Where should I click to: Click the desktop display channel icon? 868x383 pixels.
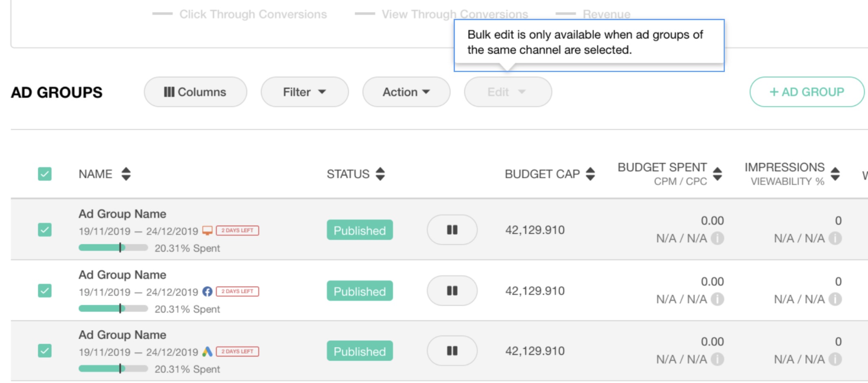(x=207, y=231)
